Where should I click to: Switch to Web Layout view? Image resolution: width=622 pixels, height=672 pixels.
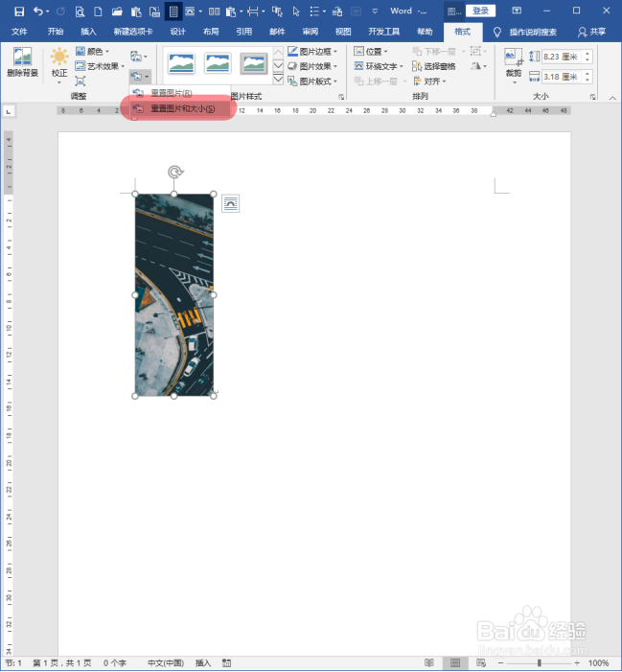pos(481,663)
